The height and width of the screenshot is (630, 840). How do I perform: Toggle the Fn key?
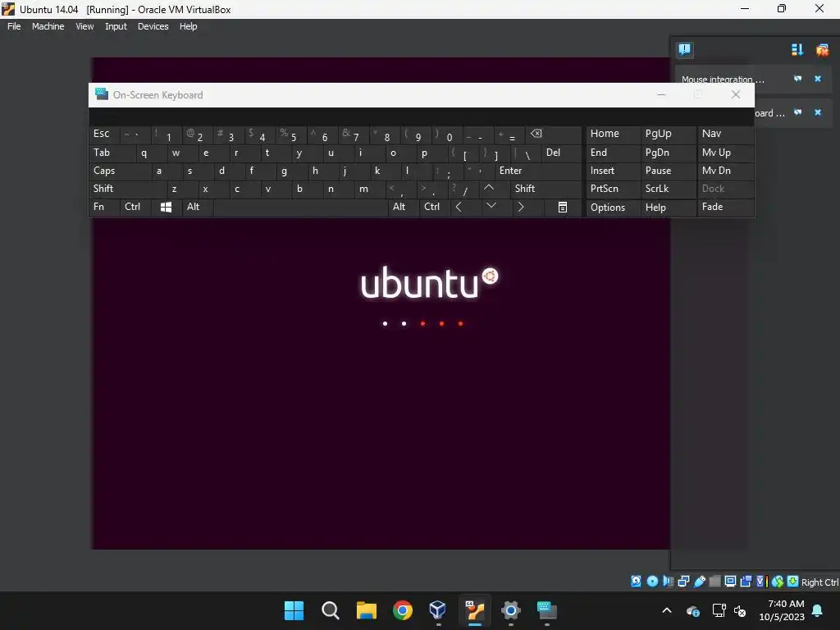pyautogui.click(x=104, y=208)
